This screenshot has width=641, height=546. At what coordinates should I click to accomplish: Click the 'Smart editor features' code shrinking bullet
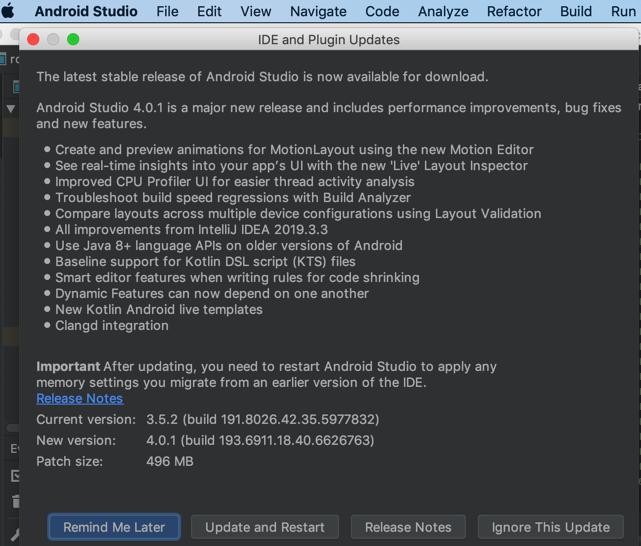click(x=237, y=278)
